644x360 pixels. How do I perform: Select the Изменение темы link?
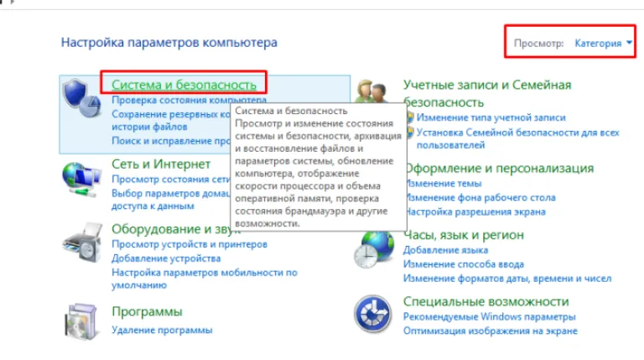[444, 183]
